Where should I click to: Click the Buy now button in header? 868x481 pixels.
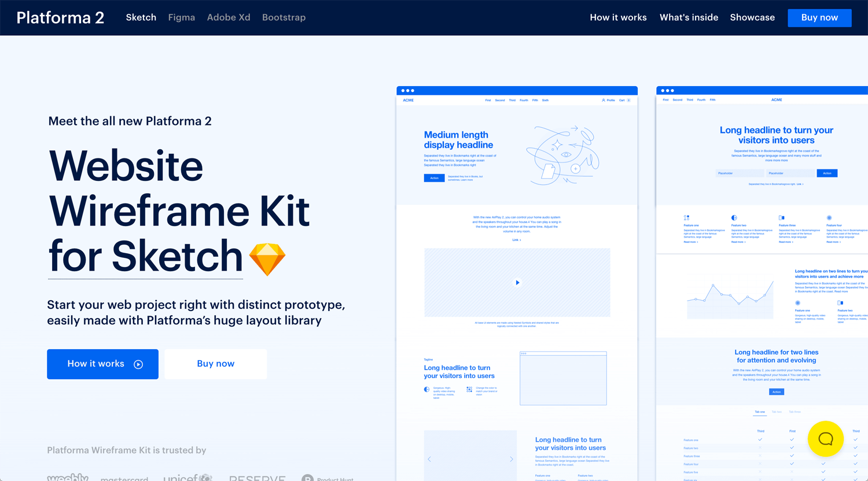tap(819, 18)
